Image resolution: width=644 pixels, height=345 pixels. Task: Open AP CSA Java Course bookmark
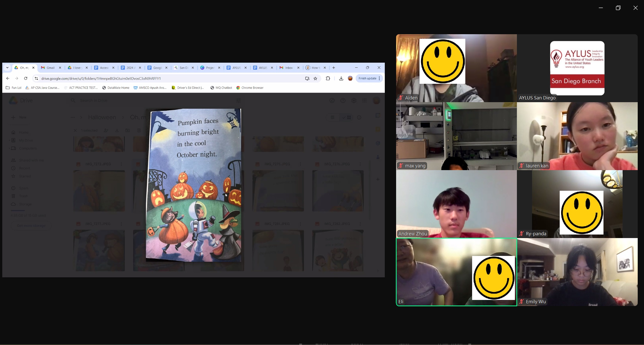43,88
